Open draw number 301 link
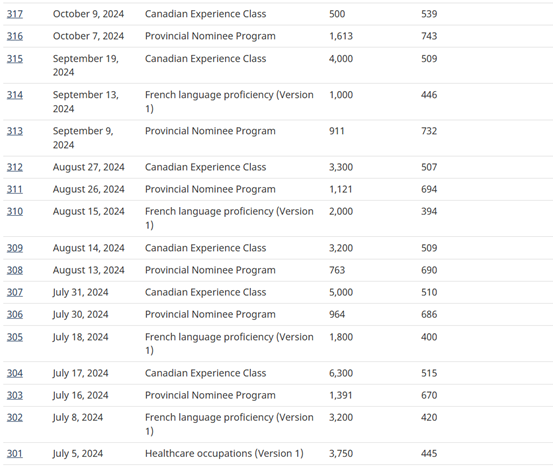Viewport: 553px width, 466px height. coord(15,453)
